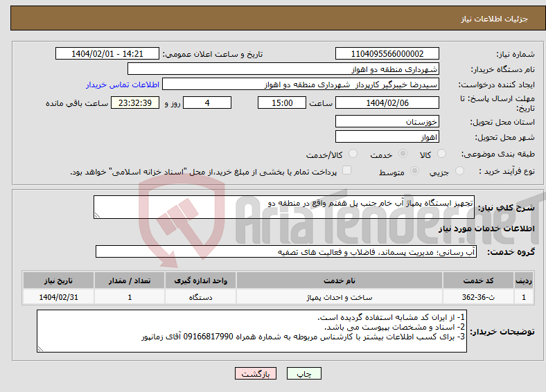Click the announcement date field 1404/02/01 - 14:21
Viewport: 546px width, 392px height.
tap(107, 53)
